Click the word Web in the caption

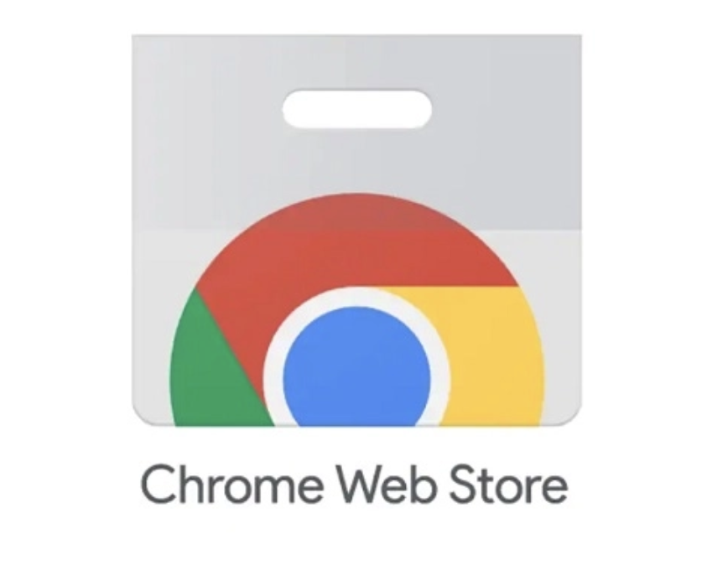click(387, 483)
